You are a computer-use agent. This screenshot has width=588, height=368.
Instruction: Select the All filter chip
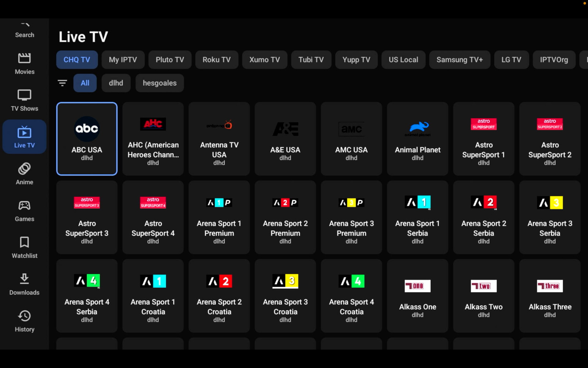tap(85, 83)
